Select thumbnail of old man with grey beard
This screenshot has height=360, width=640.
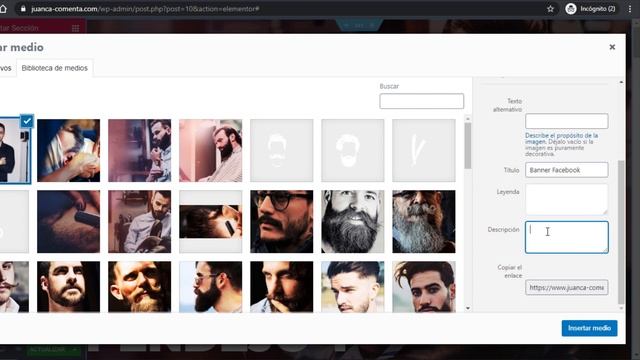pyautogui.click(x=424, y=222)
